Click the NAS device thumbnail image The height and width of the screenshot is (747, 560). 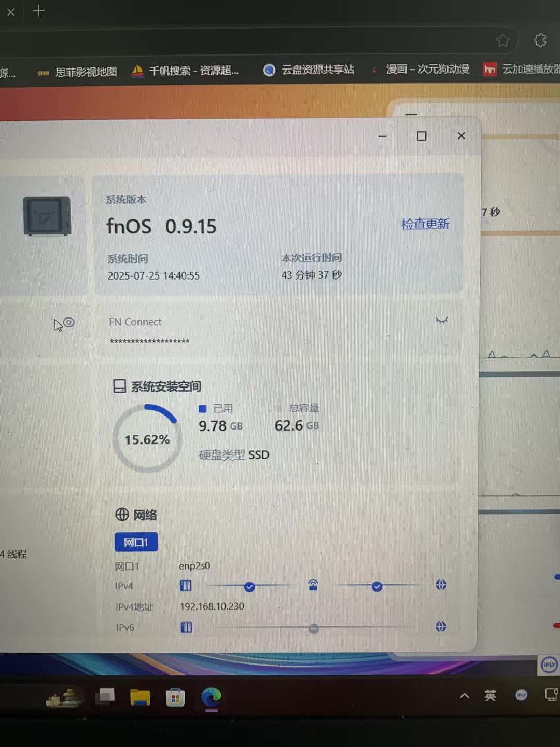pos(47,216)
